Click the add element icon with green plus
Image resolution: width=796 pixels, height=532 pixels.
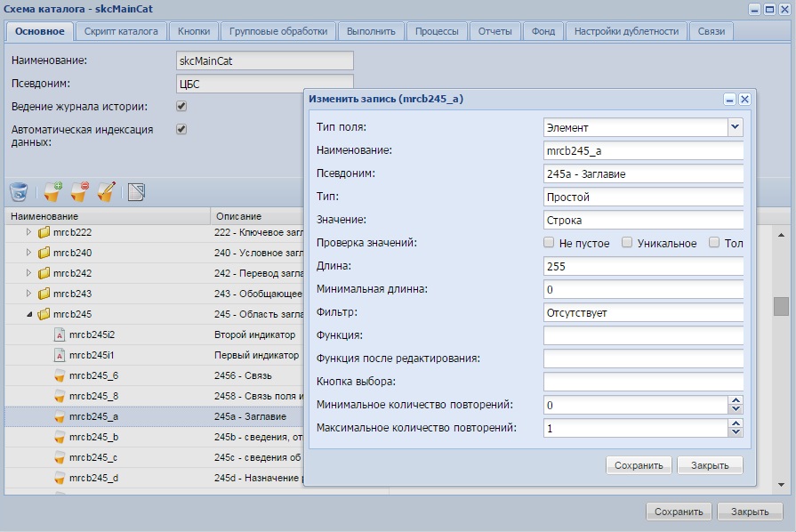tap(52, 192)
